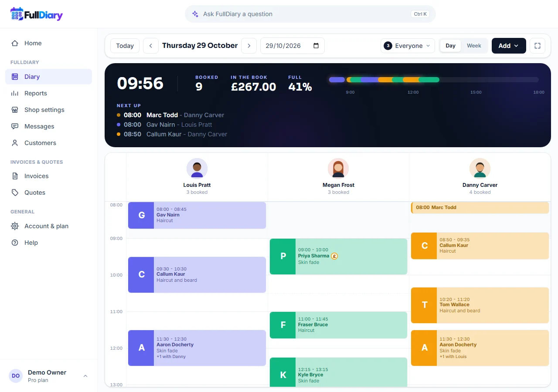This screenshot has height=392, width=558.
Task: Click the day capacity progress bar
Action: tap(434, 80)
